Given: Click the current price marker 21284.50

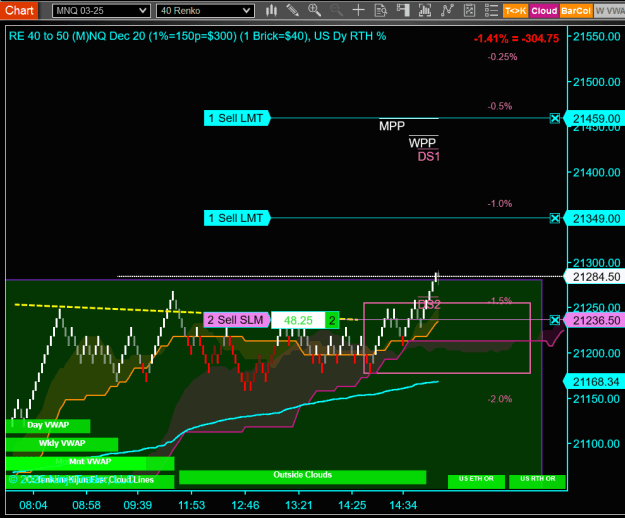Looking at the screenshot, I should point(594,277).
